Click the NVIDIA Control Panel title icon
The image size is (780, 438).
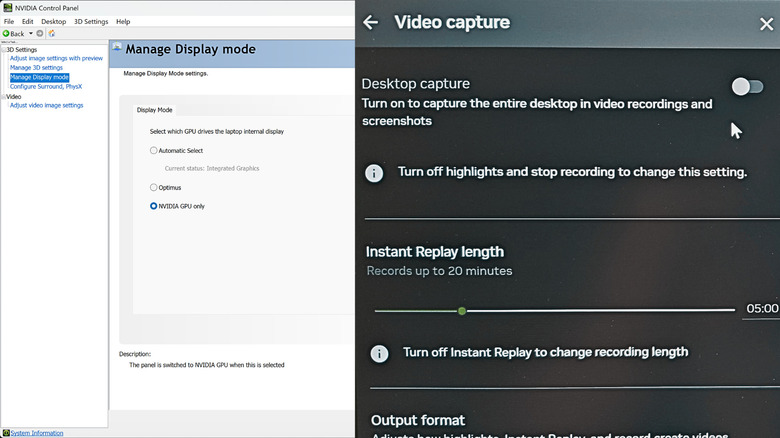7,7
